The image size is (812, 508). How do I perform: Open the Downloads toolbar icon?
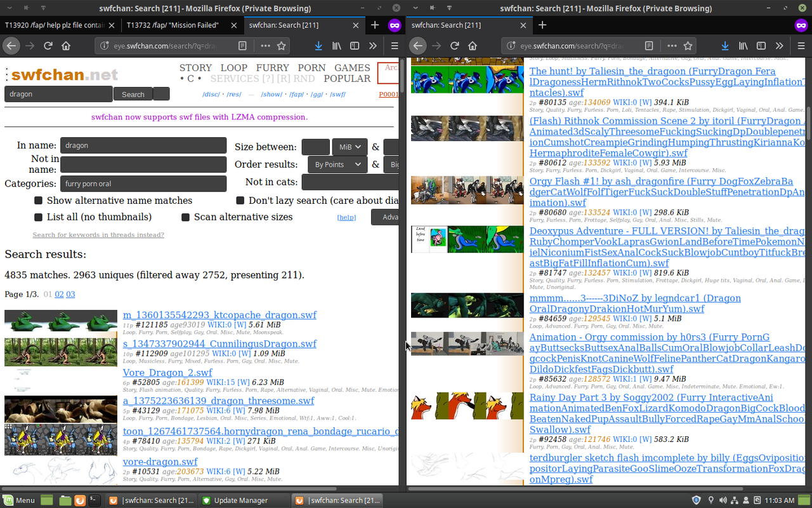point(318,45)
